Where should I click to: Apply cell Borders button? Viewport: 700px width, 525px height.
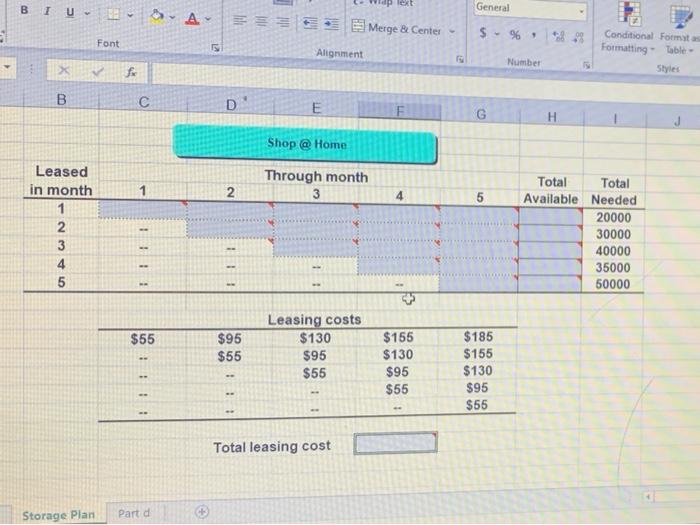pos(114,15)
